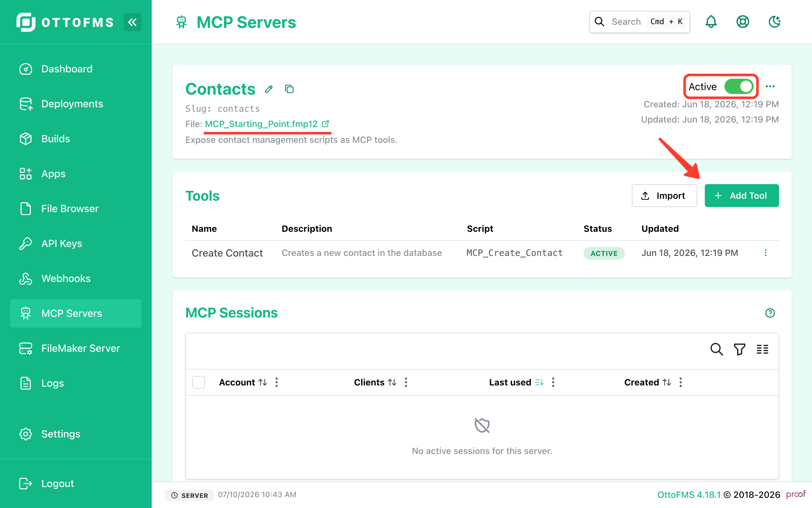Screen dimensions: 812x508
Task: Search the MCP Sessions table
Action: click(717, 350)
